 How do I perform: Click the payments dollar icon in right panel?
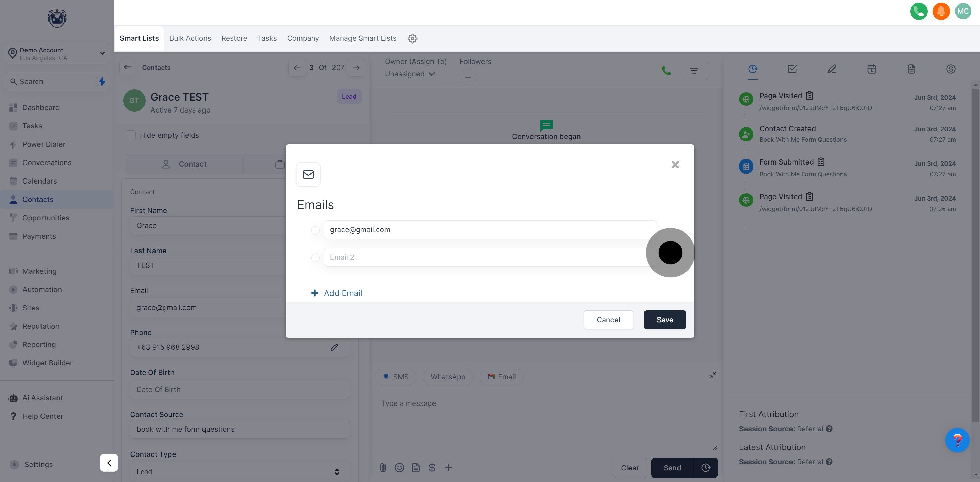click(951, 69)
